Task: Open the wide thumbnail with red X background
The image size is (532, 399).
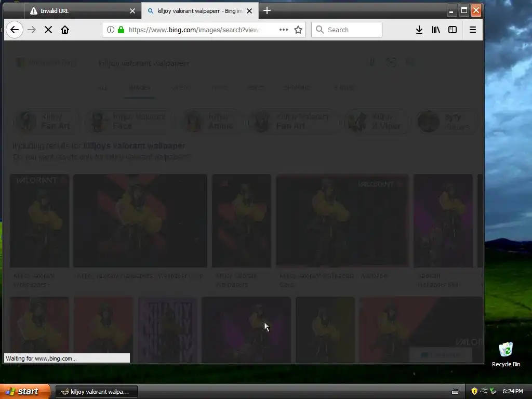Action: click(140, 220)
